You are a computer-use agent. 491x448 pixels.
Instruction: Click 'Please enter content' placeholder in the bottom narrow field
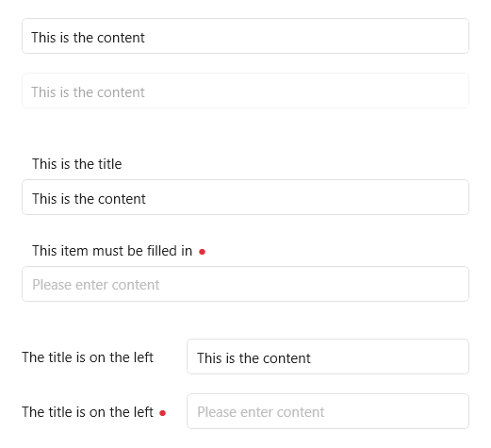(x=261, y=412)
